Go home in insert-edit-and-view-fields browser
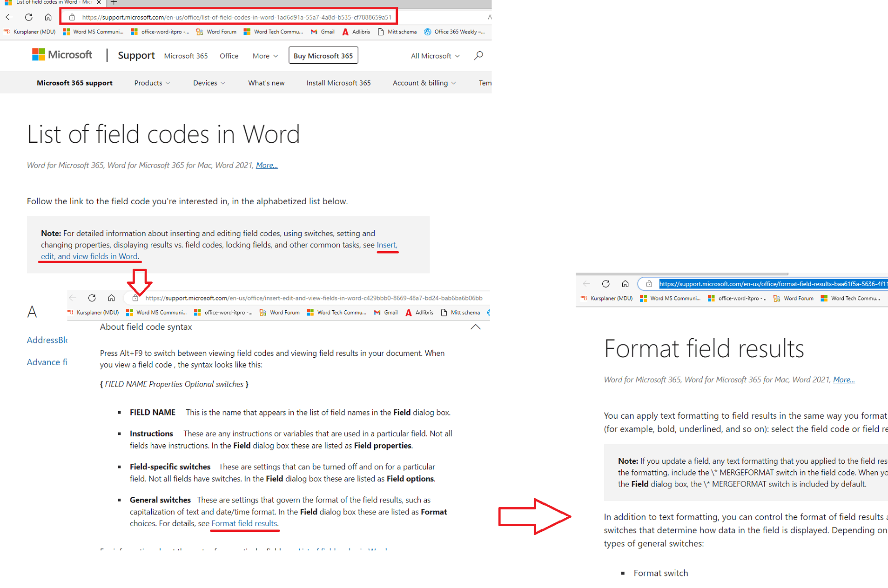This screenshot has width=888, height=588. [111, 298]
